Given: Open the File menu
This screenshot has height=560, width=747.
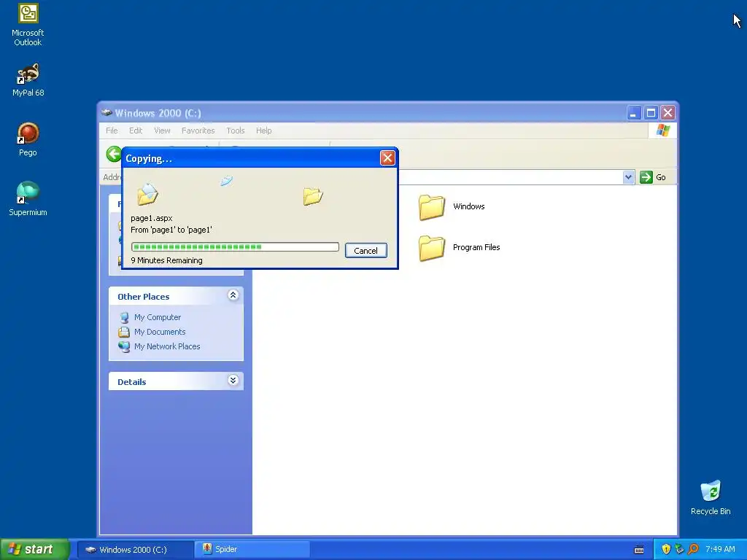Looking at the screenshot, I should coord(112,131).
